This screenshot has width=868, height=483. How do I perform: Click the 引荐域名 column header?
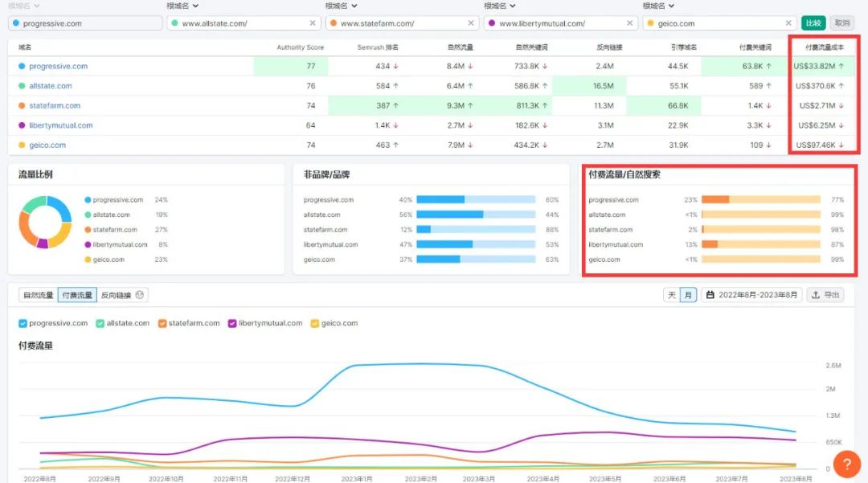[x=684, y=47]
